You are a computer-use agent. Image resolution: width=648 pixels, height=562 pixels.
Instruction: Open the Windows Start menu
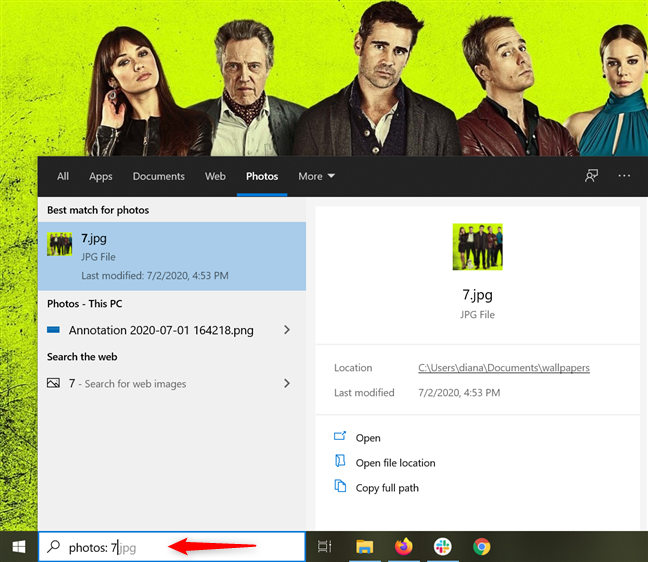click(x=19, y=547)
